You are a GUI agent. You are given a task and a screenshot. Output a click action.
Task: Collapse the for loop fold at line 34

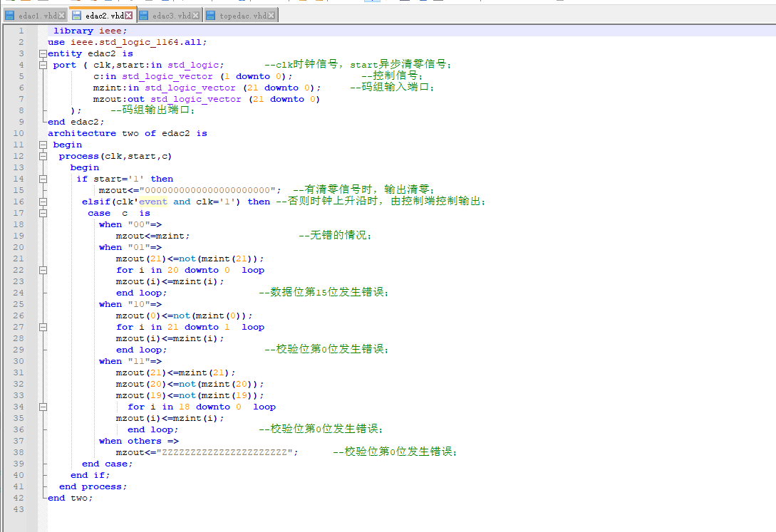point(43,407)
